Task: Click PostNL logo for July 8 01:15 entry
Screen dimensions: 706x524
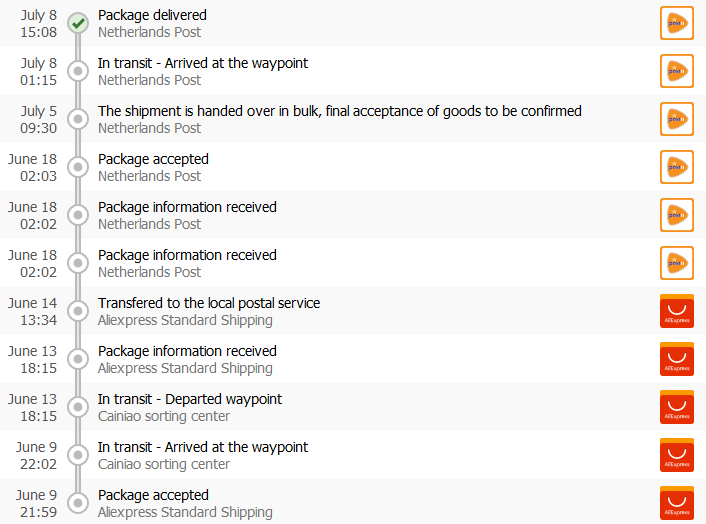Action: click(x=677, y=71)
